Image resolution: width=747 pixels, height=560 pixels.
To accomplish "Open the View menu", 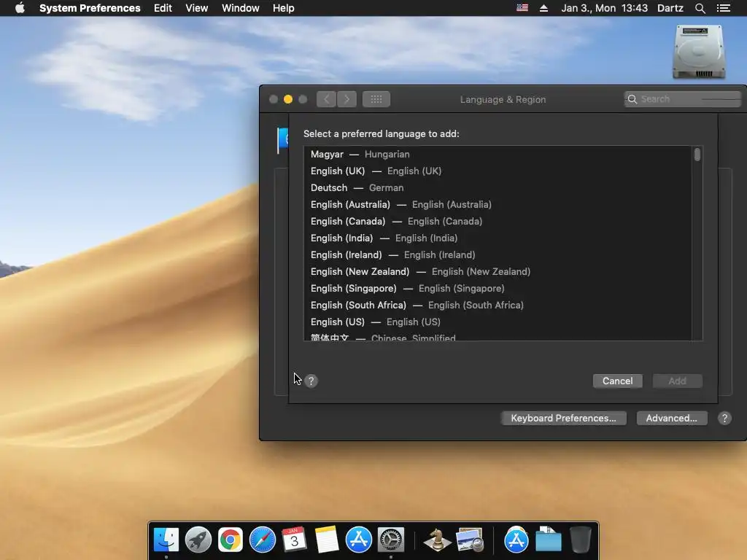I will tap(197, 8).
